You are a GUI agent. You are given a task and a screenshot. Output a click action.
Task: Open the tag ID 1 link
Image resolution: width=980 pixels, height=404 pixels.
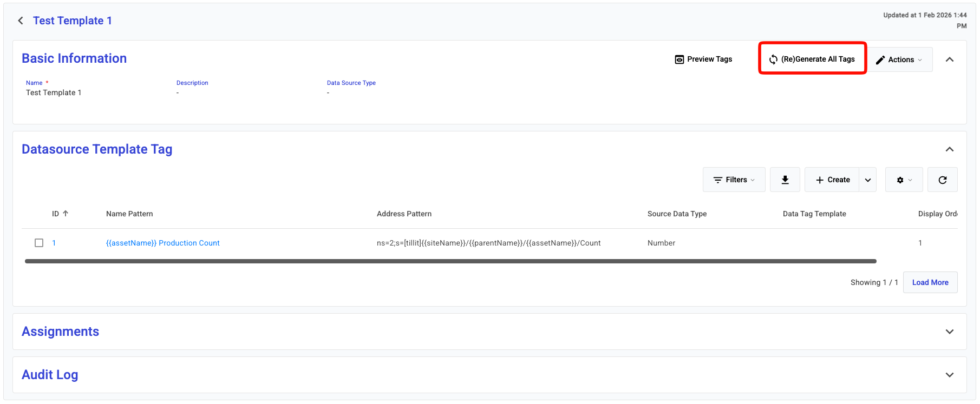pyautogui.click(x=54, y=243)
